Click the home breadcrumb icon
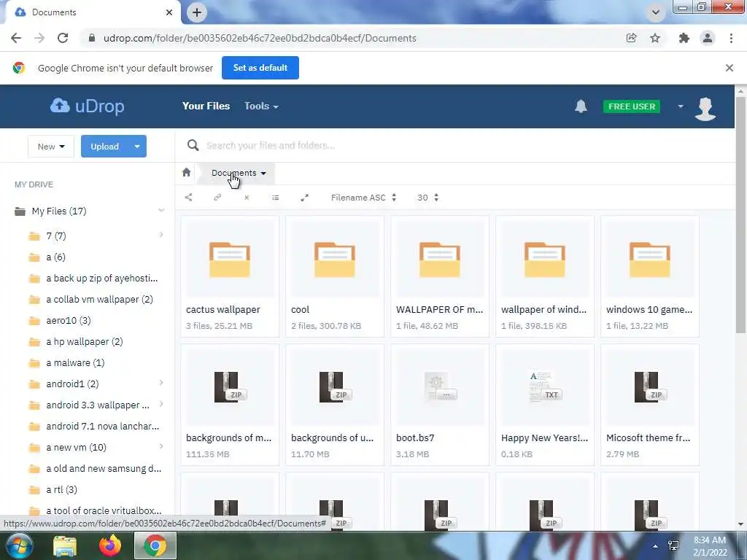Image resolution: width=747 pixels, height=560 pixels. (x=186, y=172)
